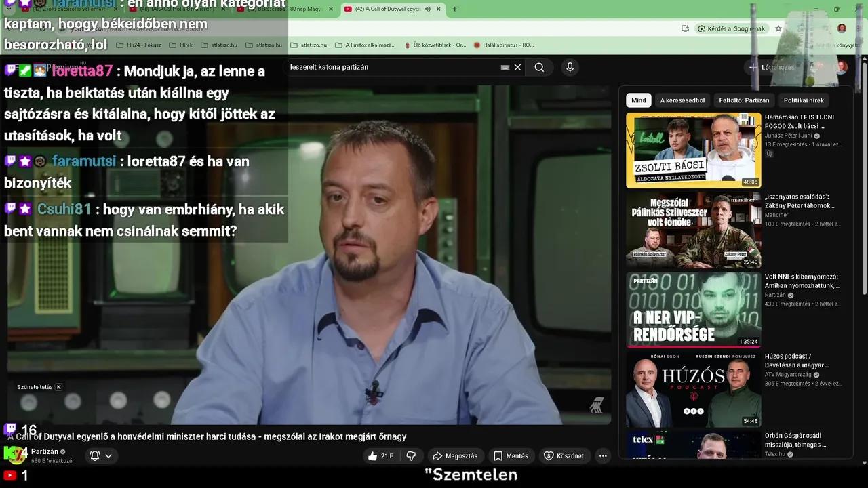This screenshot has height=488, width=868.
Task: Open the three-dot more actions menu
Action: (x=603, y=456)
